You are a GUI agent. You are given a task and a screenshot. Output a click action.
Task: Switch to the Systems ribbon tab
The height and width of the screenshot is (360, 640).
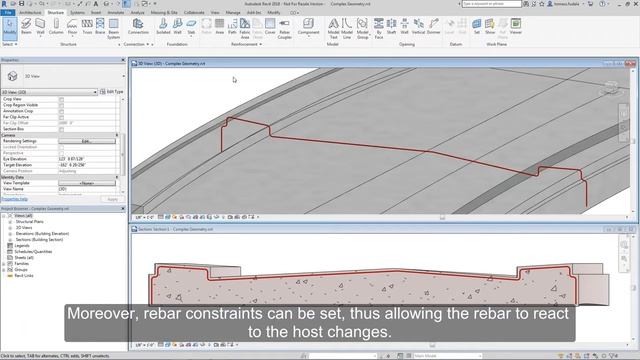[77, 13]
